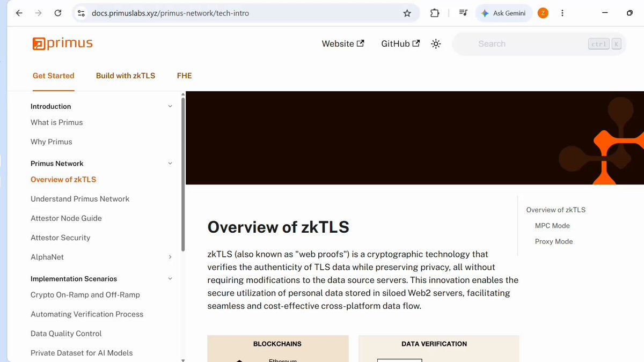Screen dimensions: 644x362
Task: Open the GitHub external link
Action: 400,44
